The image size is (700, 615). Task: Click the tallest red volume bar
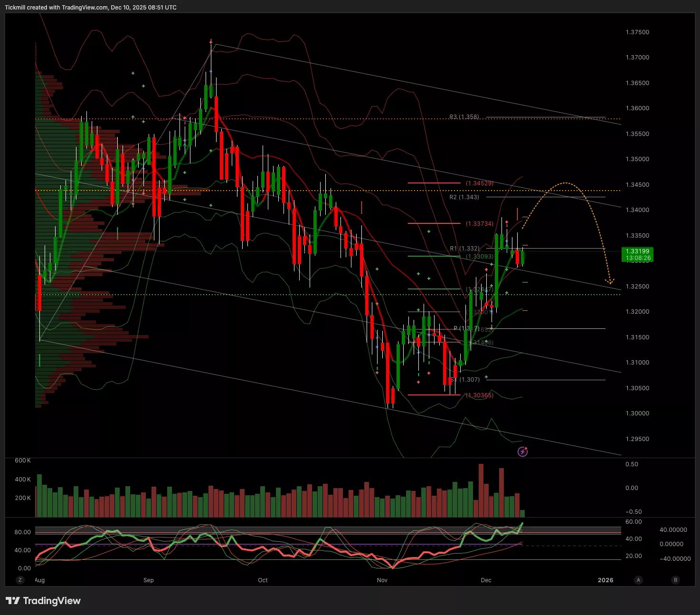[481, 490]
